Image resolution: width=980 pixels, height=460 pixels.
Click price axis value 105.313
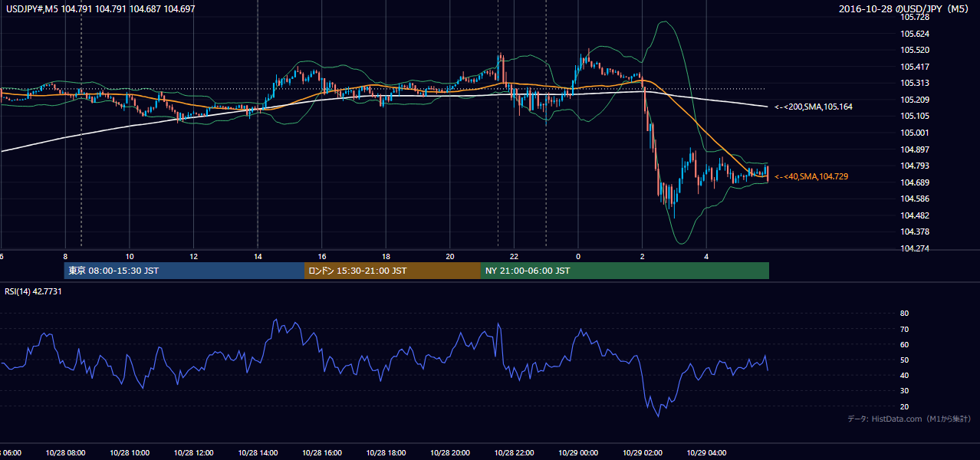click(x=914, y=83)
